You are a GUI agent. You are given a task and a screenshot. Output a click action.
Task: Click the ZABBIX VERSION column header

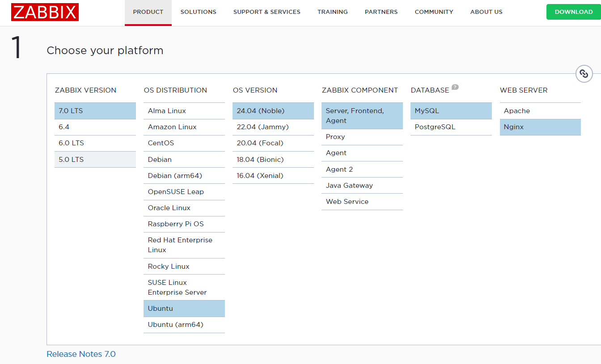(x=85, y=90)
